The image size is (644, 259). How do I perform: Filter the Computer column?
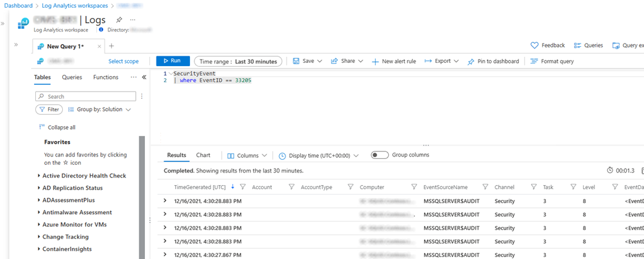pyautogui.click(x=414, y=187)
